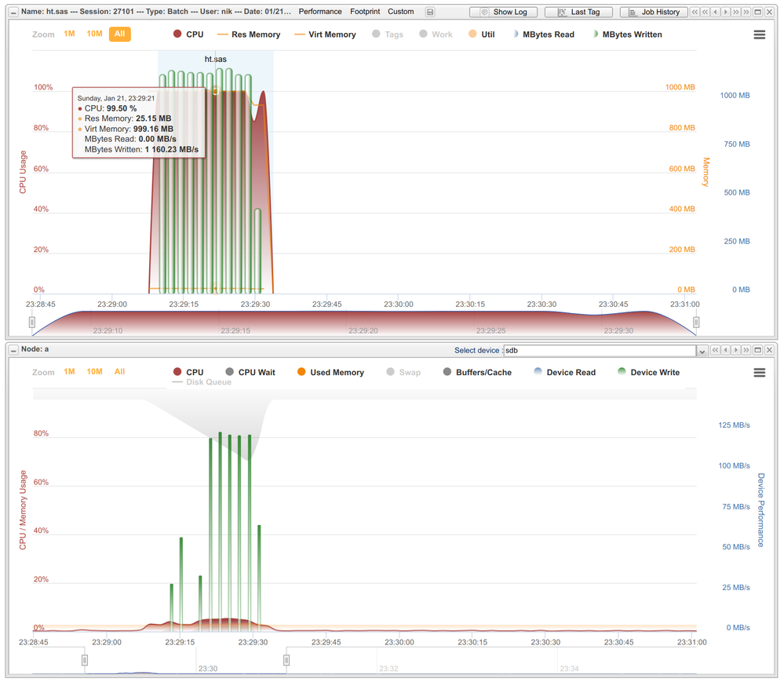Open the Show Log button
Image resolution: width=784 pixels, height=682 pixels.
[x=504, y=12]
